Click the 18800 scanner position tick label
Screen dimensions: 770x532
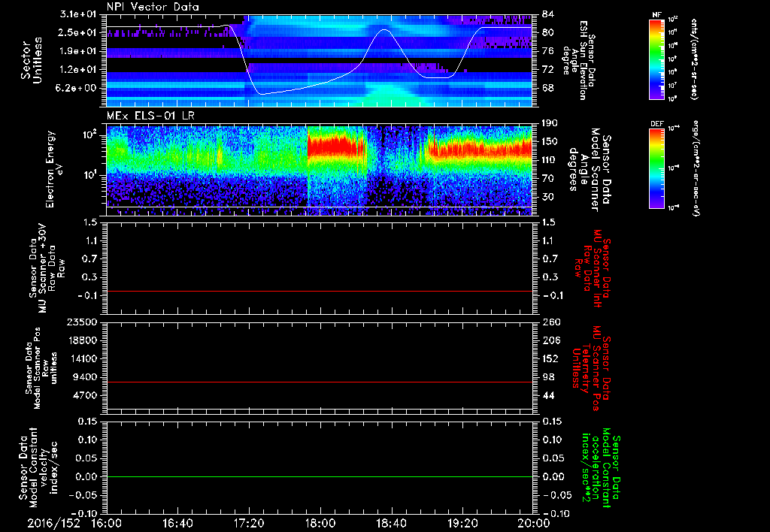click(82, 340)
